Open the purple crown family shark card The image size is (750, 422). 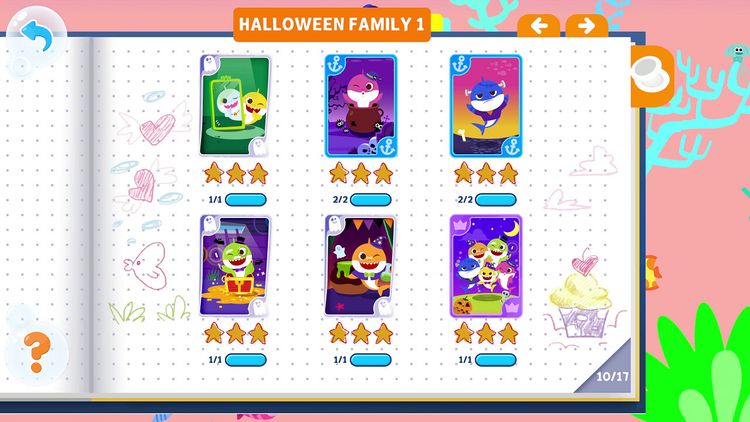tap(485, 266)
